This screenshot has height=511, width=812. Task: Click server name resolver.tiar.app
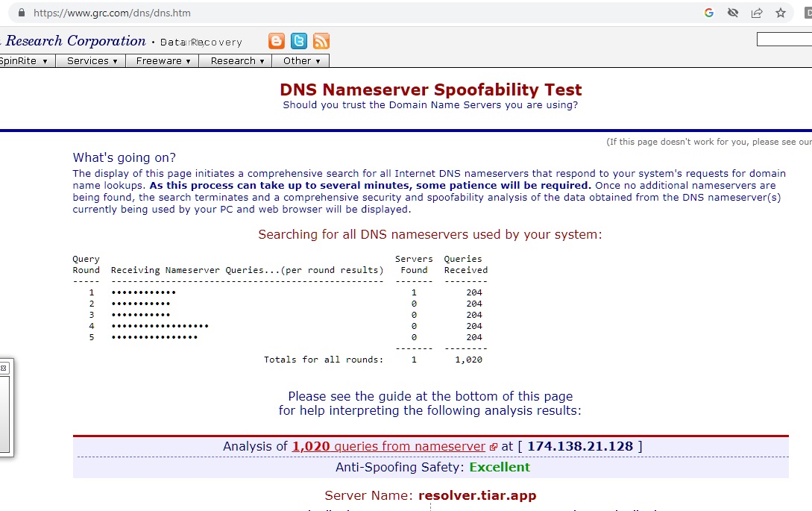477,495
